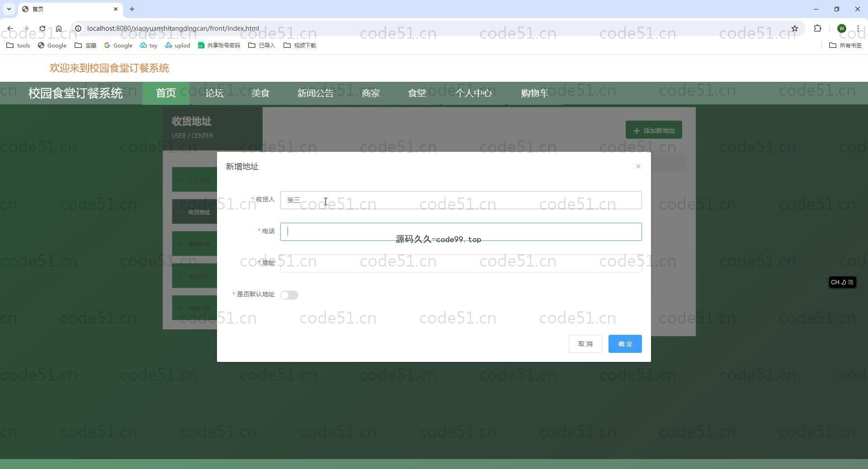The height and width of the screenshot is (469, 868).
Task: Confirm with the 确定 button
Action: 625,344
